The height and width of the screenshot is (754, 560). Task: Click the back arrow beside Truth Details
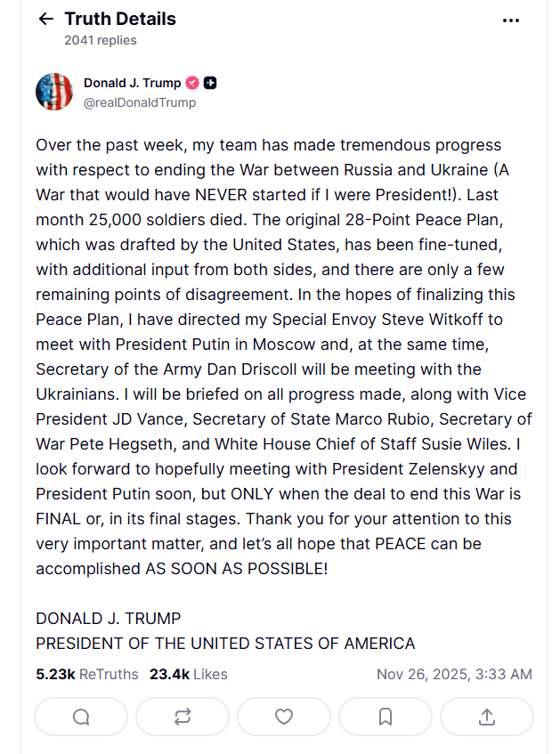point(46,19)
